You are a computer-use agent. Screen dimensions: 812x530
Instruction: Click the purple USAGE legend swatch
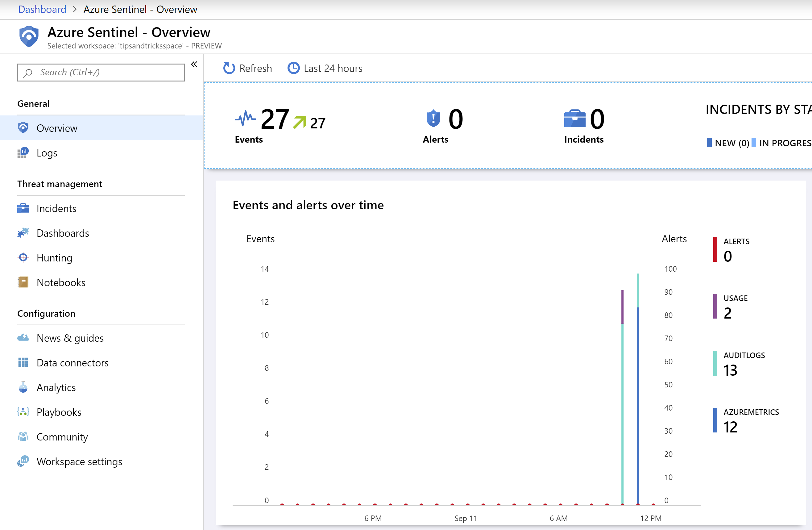715,306
